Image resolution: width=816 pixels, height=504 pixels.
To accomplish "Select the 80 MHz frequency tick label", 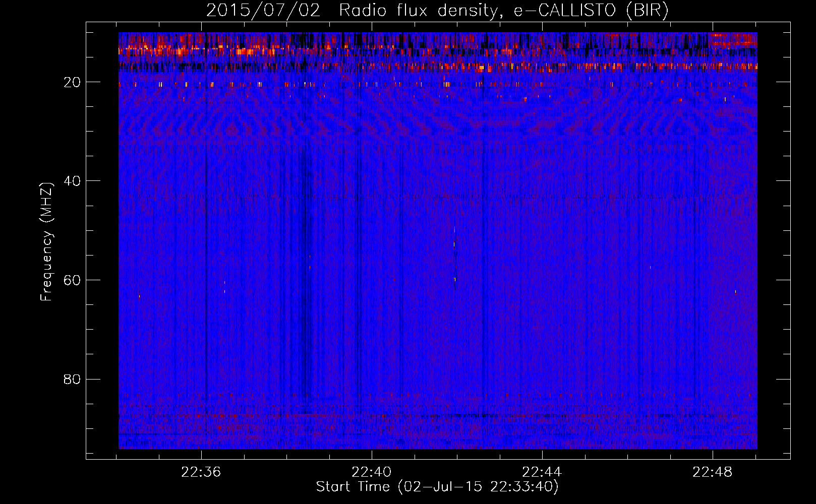I will tap(73, 379).
